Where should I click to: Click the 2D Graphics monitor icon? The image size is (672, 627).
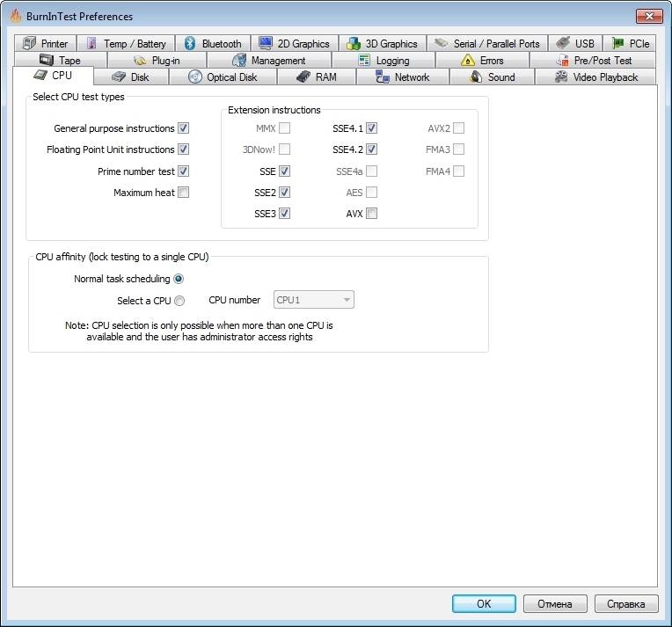[x=266, y=43]
